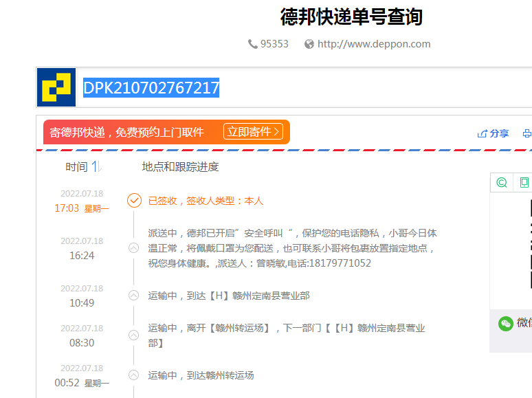
Task: Click the 地点和跟踪进度 column header
Action: click(x=180, y=166)
